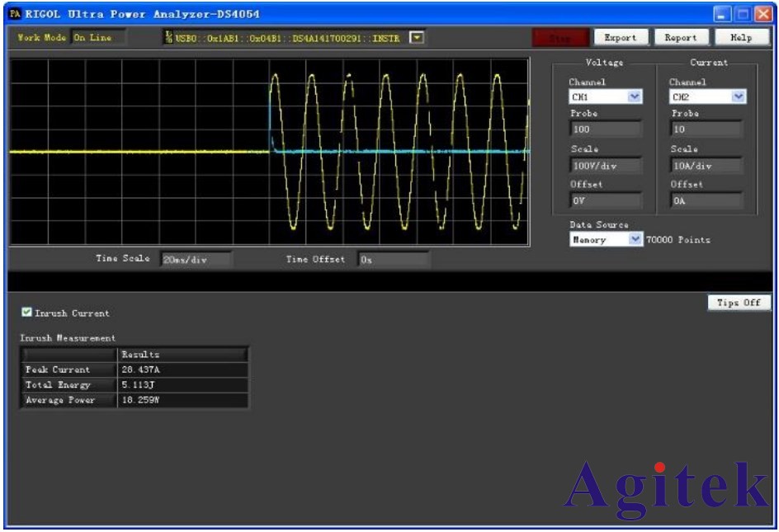Open the Voltage channel CH1 dropdown
This screenshot has height=532, width=779.
point(634,97)
